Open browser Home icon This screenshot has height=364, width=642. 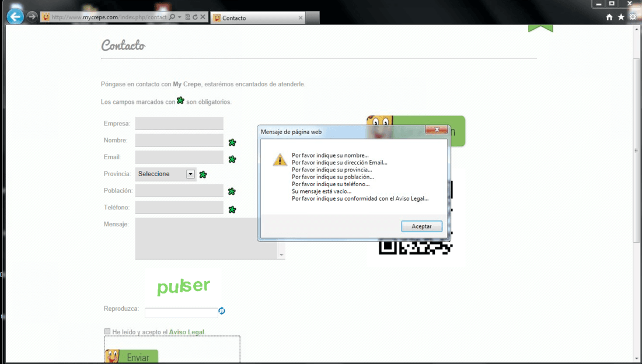pos(609,17)
